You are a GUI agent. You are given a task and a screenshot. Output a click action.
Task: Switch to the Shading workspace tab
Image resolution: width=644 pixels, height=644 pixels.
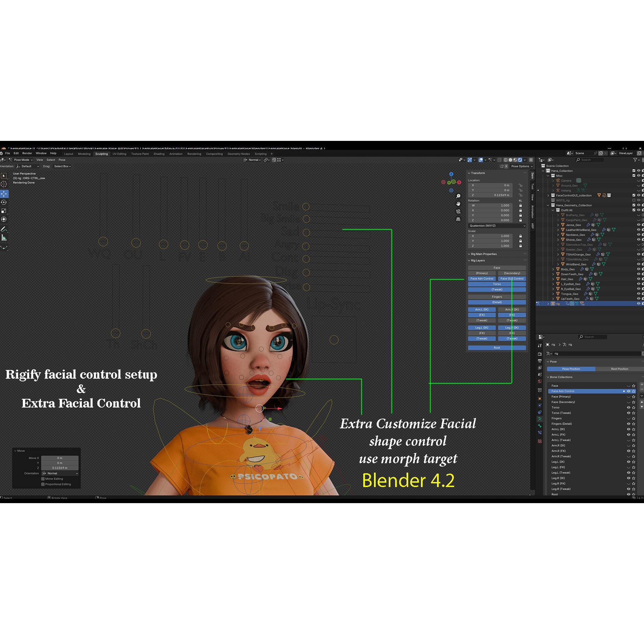[x=159, y=154]
